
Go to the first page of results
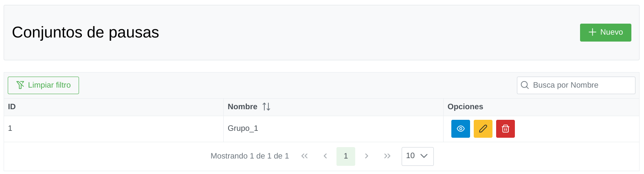point(304,156)
